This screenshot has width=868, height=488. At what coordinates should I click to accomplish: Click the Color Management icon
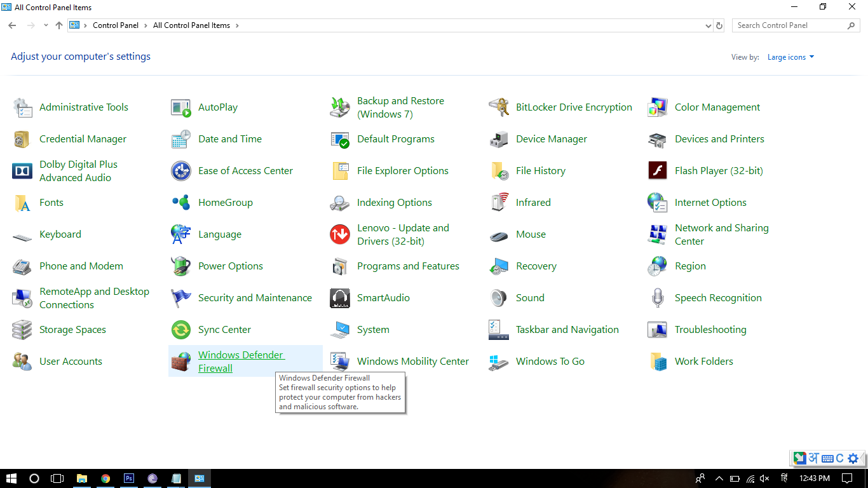coord(658,107)
